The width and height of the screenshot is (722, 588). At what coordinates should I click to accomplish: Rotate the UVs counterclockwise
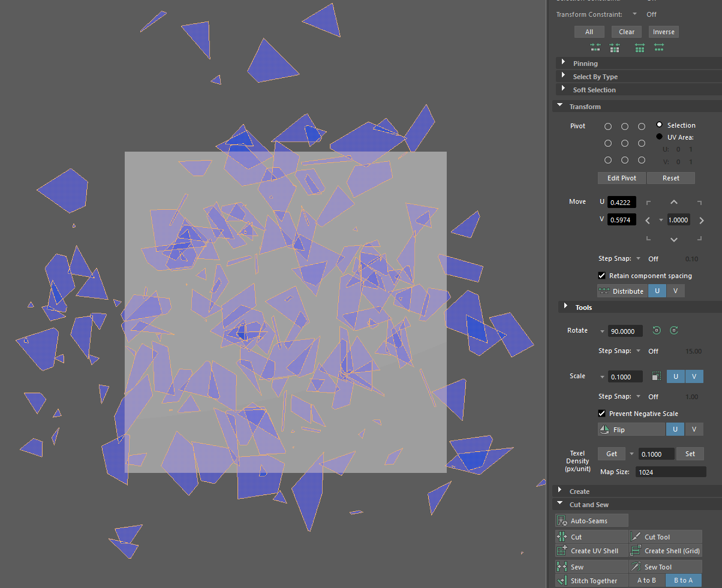pos(657,330)
